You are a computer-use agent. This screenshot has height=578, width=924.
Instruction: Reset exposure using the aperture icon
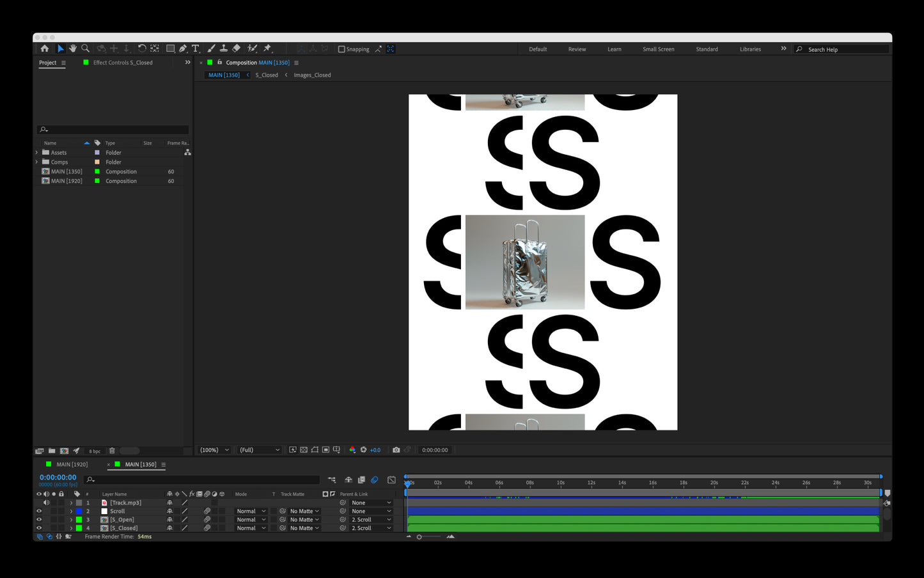click(363, 450)
